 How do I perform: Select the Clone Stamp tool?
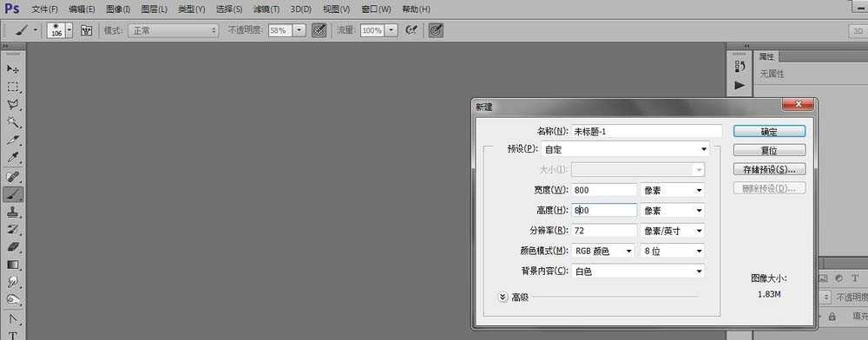(x=13, y=212)
